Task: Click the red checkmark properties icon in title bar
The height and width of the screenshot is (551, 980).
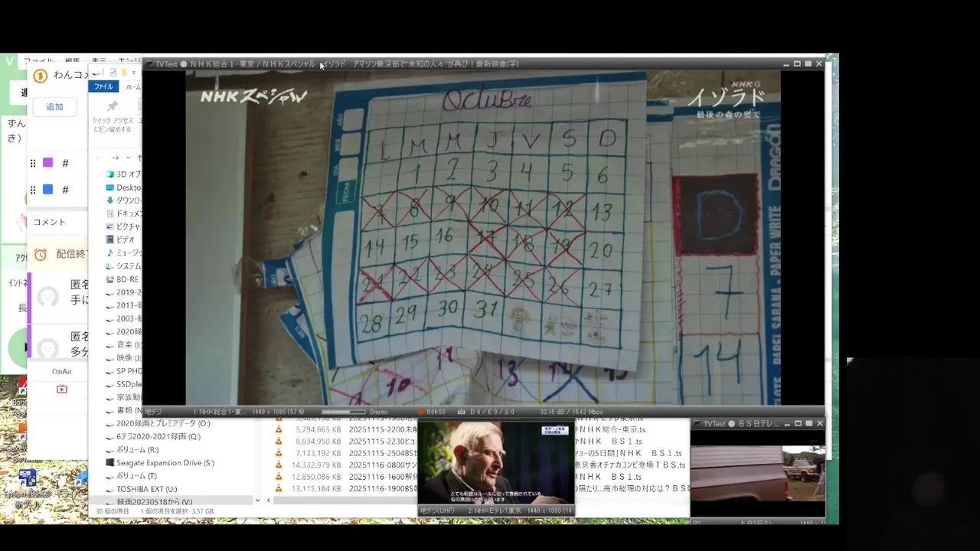Action: point(113,73)
